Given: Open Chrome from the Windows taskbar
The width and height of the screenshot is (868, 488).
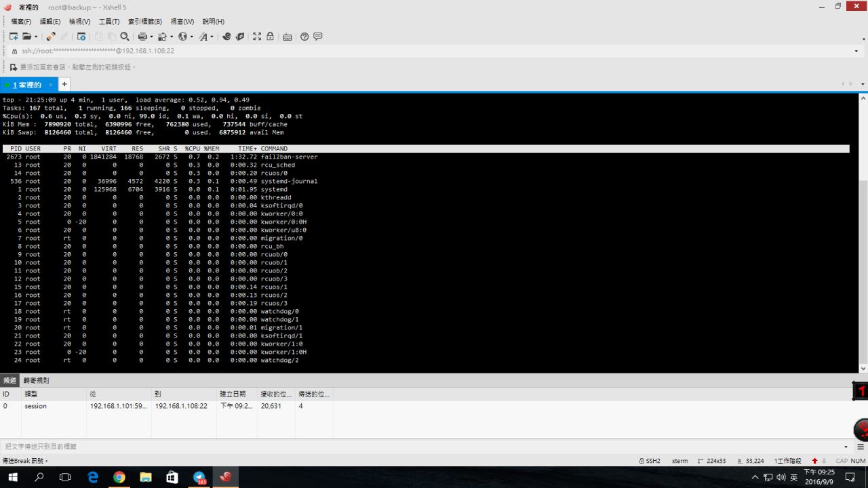Looking at the screenshot, I should pyautogui.click(x=119, y=477).
